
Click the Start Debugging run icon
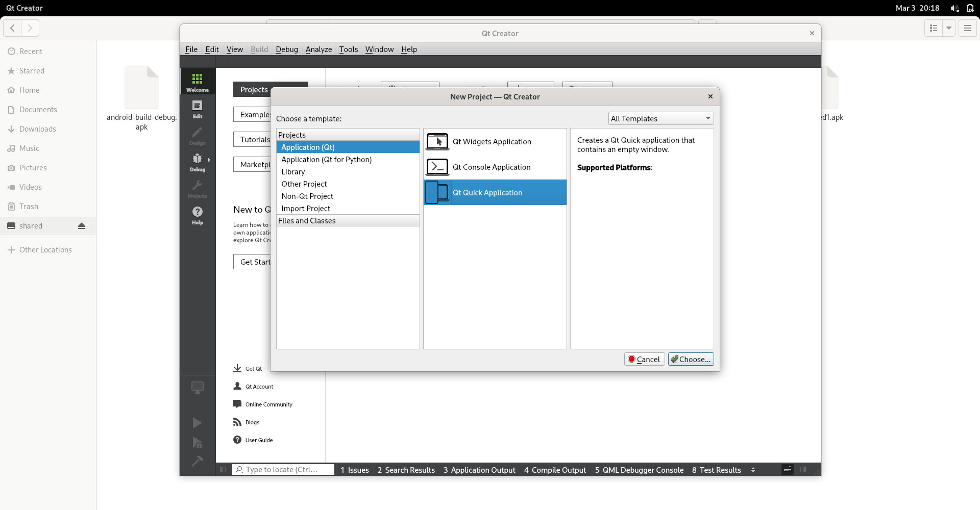(198, 442)
